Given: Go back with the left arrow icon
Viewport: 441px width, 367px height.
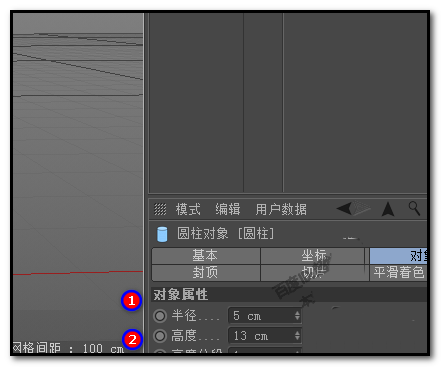Looking at the screenshot, I should click(x=344, y=209).
